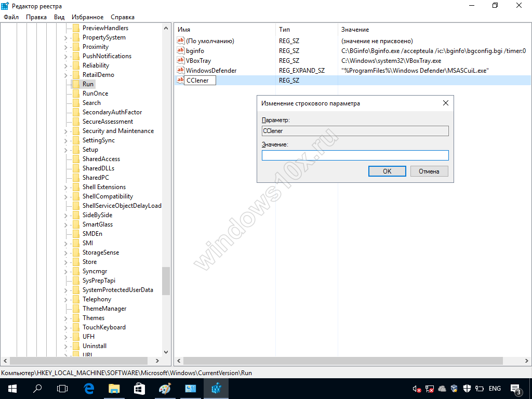Screen dimensions: 532x399
Task: Expand the Setup registry key
Action: (66, 150)
